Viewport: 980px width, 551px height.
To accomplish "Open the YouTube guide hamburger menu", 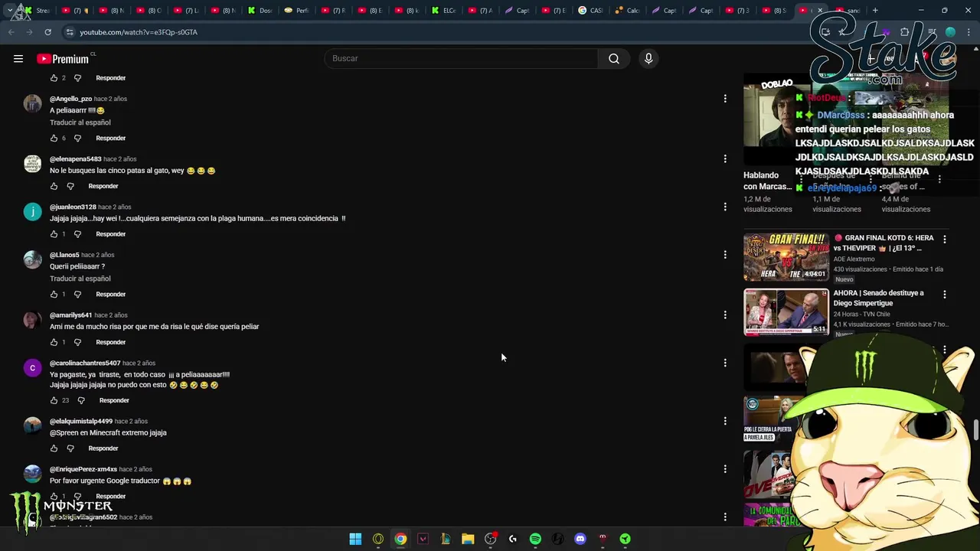I will (18, 58).
